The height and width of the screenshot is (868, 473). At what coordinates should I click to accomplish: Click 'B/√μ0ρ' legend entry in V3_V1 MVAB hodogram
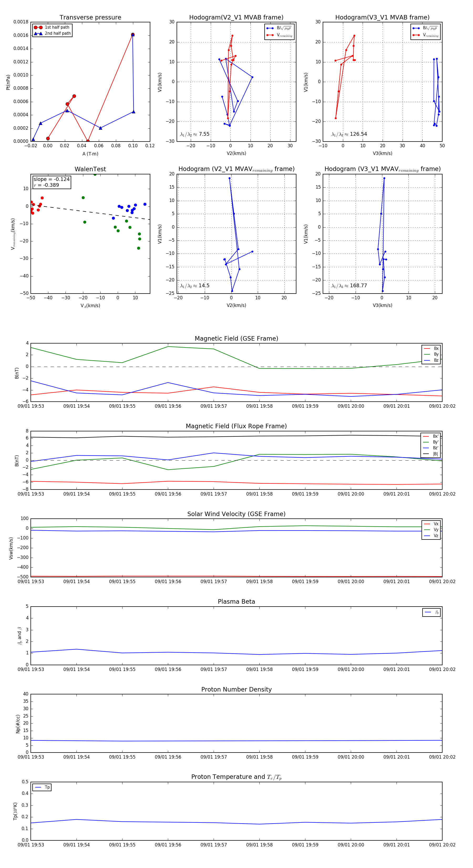pos(425,28)
